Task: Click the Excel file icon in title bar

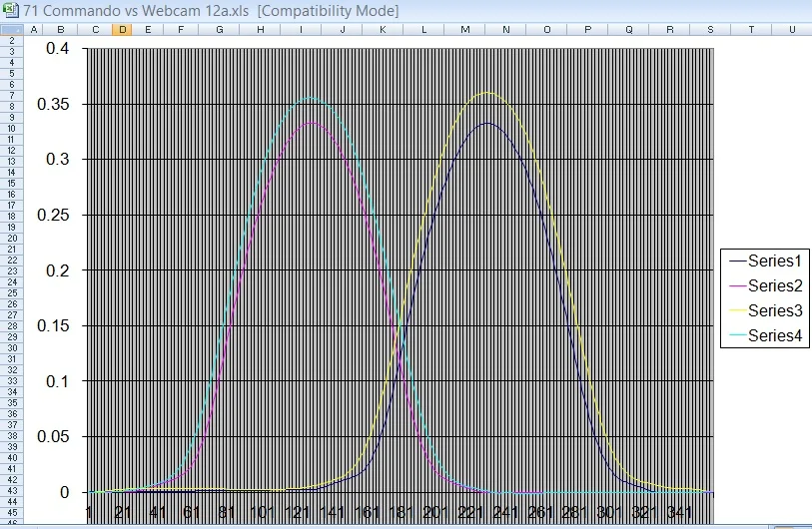Action: click(x=10, y=10)
